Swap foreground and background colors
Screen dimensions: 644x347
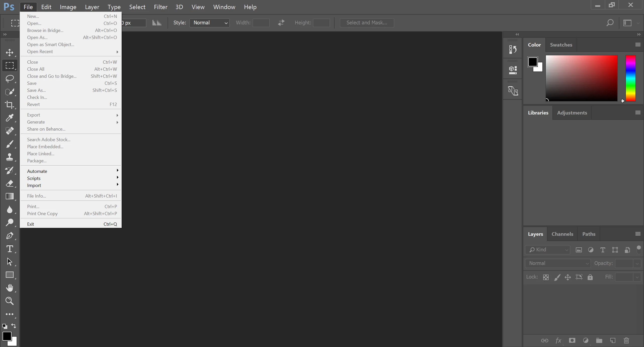point(14,326)
